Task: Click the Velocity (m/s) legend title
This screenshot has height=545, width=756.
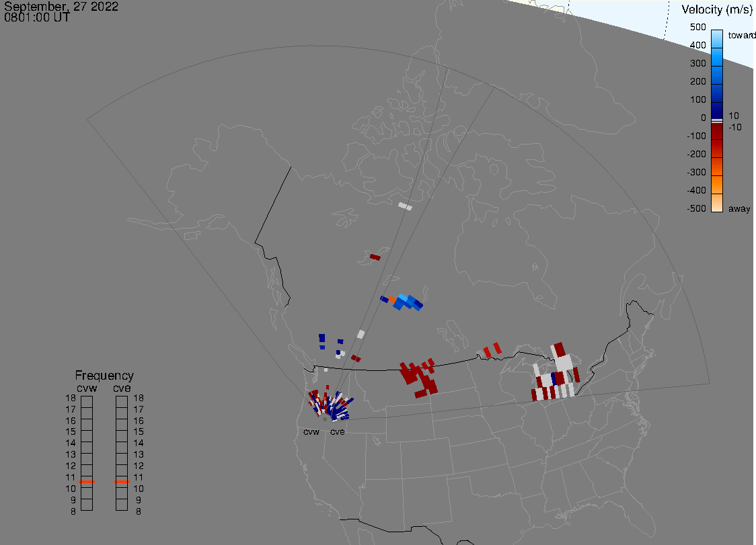Action: pyautogui.click(x=717, y=9)
